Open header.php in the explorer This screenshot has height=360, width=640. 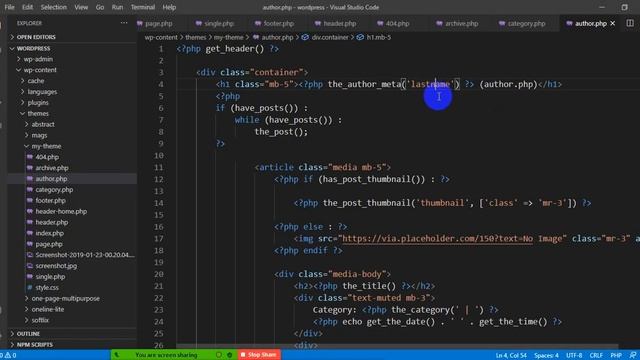51,222
